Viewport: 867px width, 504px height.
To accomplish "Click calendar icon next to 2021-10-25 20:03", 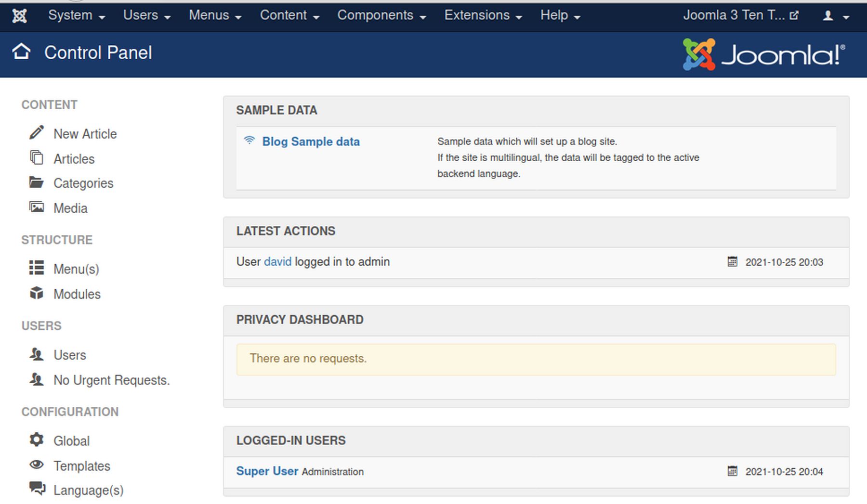I will coord(732,261).
